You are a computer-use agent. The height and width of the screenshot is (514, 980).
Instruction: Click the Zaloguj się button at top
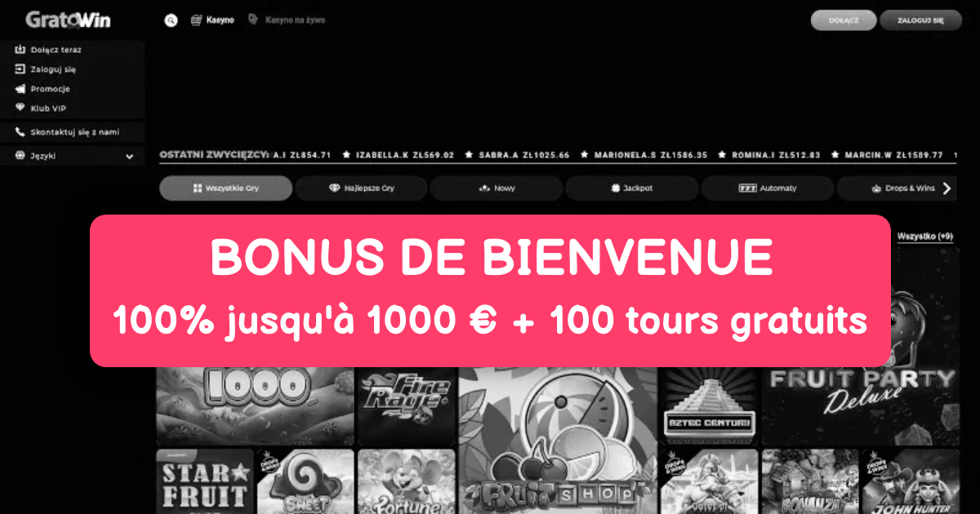click(x=920, y=20)
